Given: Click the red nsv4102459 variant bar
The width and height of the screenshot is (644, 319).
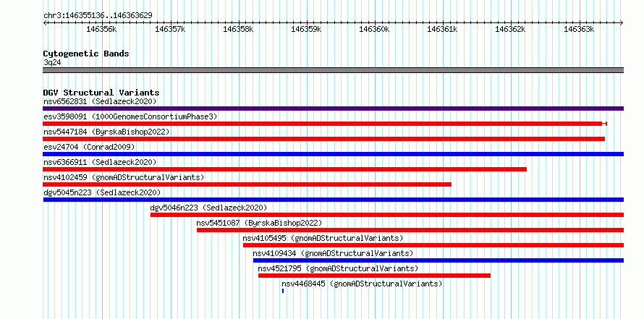Looking at the screenshot, I should (x=247, y=184).
